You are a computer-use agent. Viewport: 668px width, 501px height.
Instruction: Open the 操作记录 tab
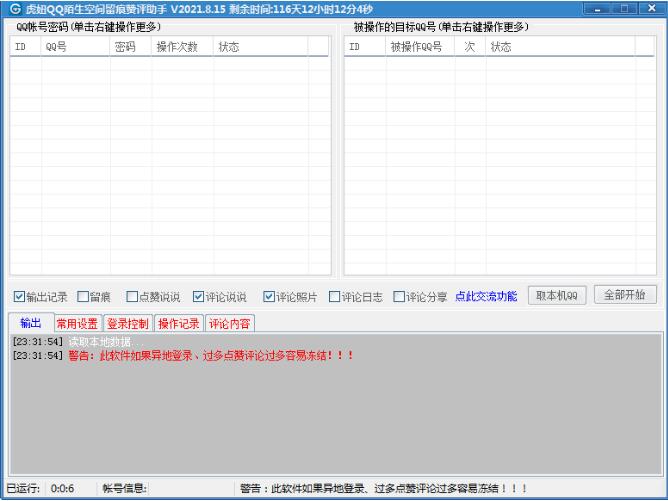click(179, 324)
